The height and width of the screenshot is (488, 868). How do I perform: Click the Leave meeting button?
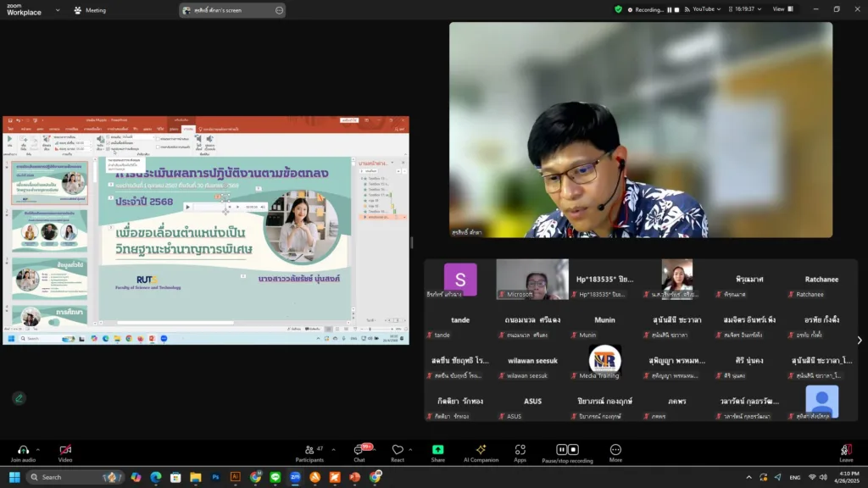[x=845, y=451]
